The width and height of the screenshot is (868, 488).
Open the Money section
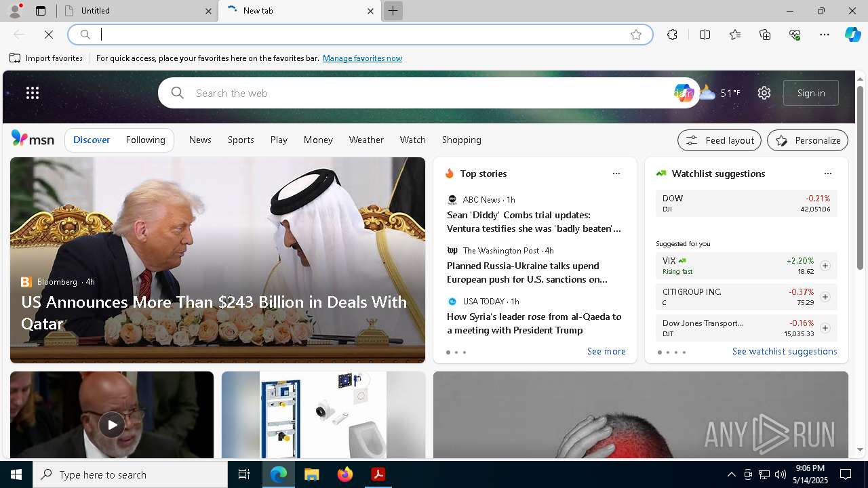click(318, 140)
